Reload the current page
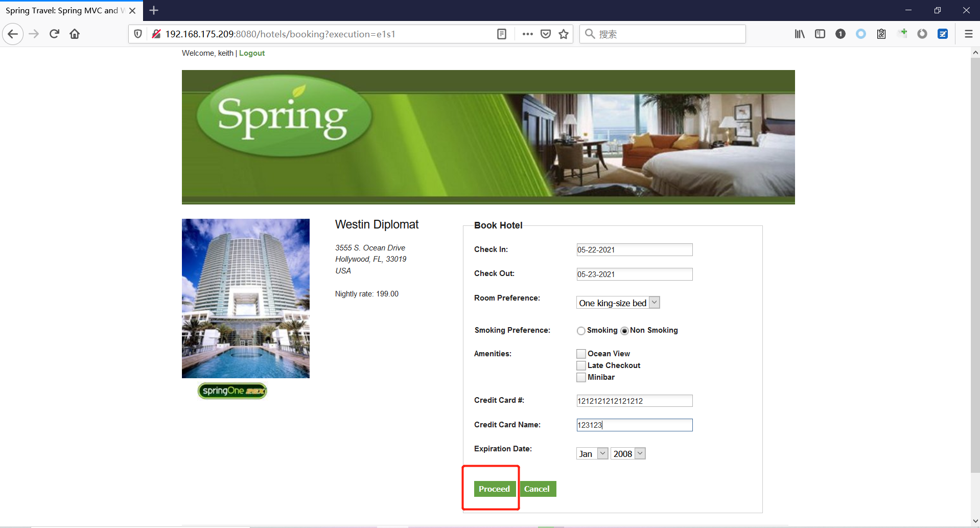The width and height of the screenshot is (980, 528). click(54, 34)
